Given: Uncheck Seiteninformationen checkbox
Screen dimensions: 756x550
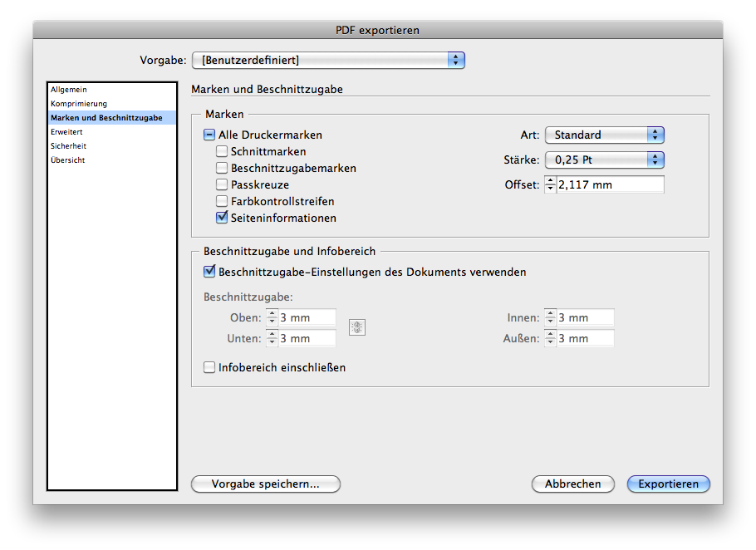Looking at the screenshot, I should click(x=222, y=218).
